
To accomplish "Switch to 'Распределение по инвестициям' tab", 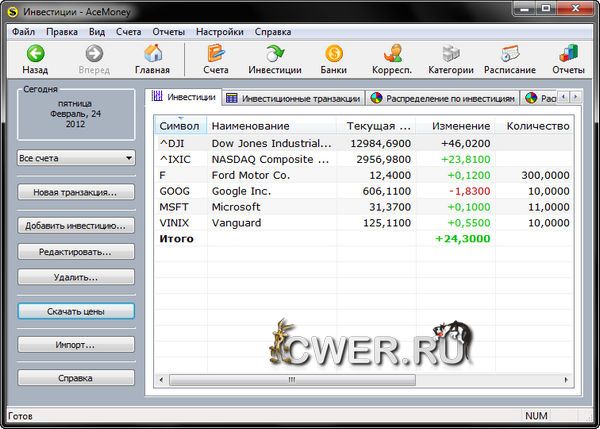I will pyautogui.click(x=442, y=98).
